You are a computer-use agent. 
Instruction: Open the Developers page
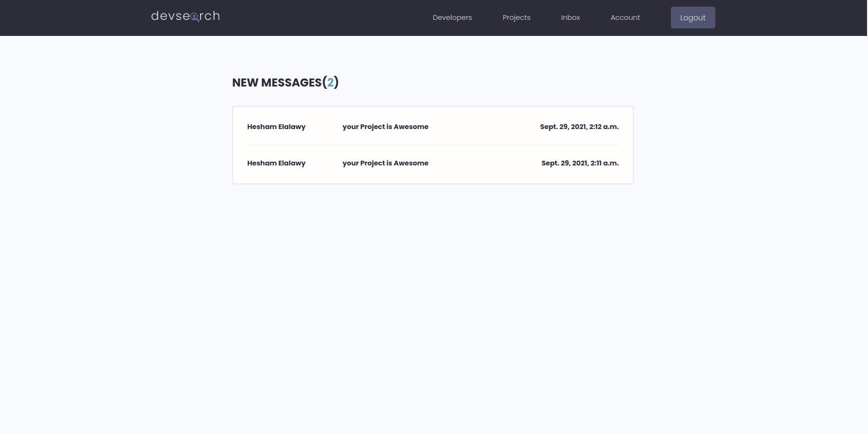pos(452,17)
